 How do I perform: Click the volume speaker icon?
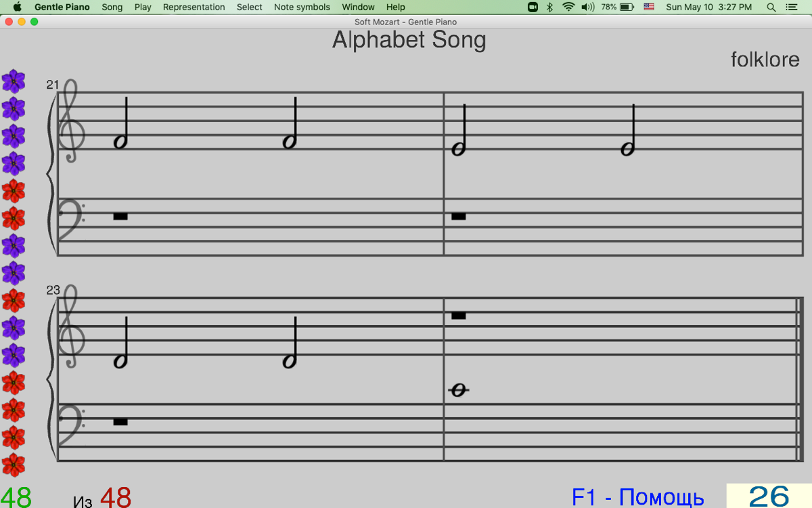587,7
